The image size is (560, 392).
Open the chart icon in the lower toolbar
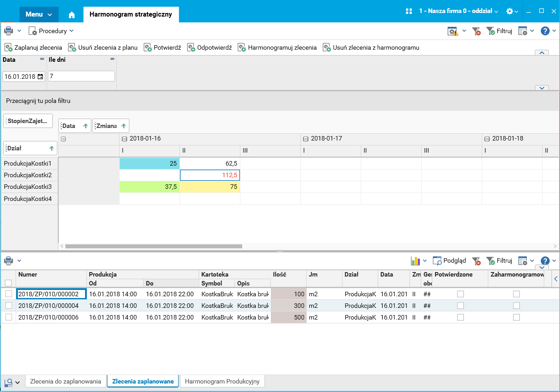coord(415,260)
